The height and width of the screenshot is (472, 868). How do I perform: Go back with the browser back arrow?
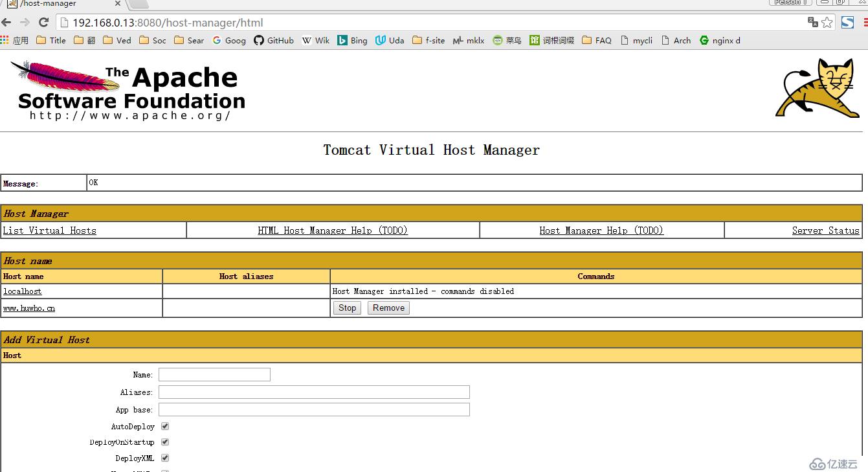6,23
